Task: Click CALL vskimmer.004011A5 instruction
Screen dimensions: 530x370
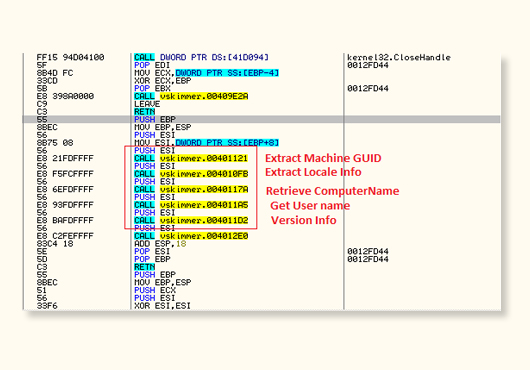Action: pyautogui.click(x=191, y=205)
